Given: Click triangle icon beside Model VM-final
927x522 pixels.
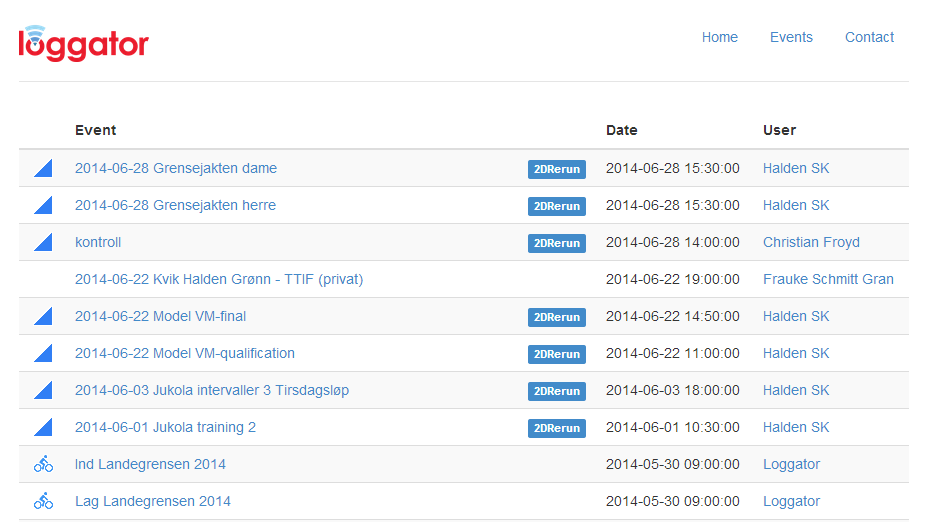Looking at the screenshot, I should click(43, 316).
